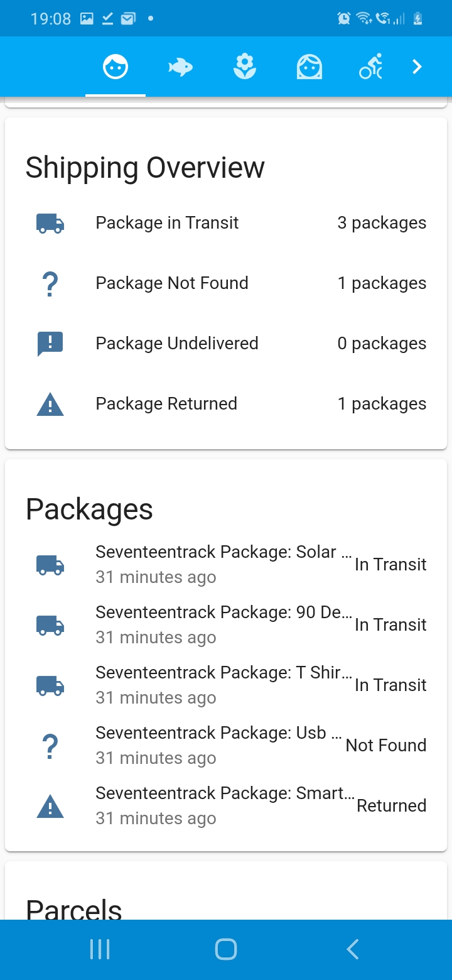452x980 pixels.
Task: Select the cyclist tab icon
Action: pos(372,66)
